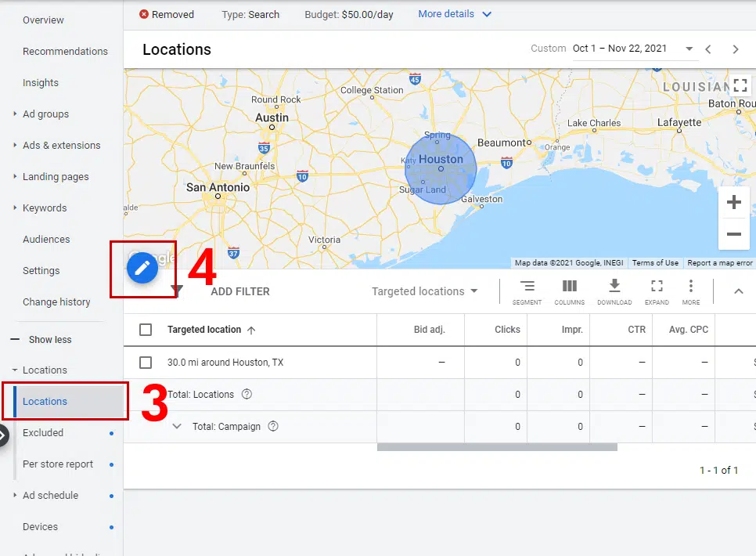Screen dimensions: 756x556
Task: Click the horizontal table scrollbar
Action: point(497,447)
